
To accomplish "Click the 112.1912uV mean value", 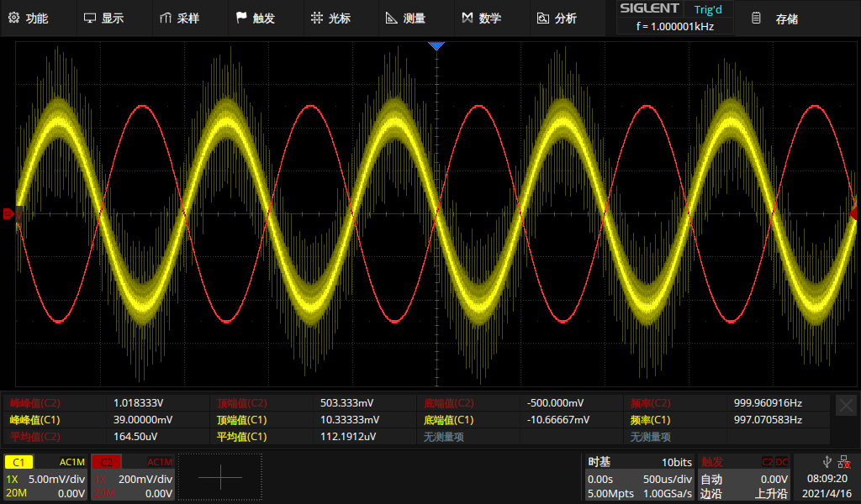I will click(x=348, y=437).
